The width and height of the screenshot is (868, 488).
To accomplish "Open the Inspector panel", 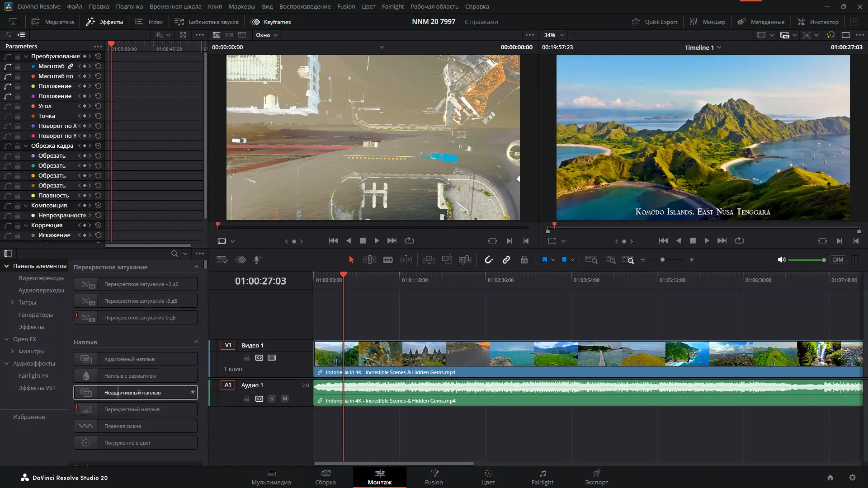I will (818, 22).
